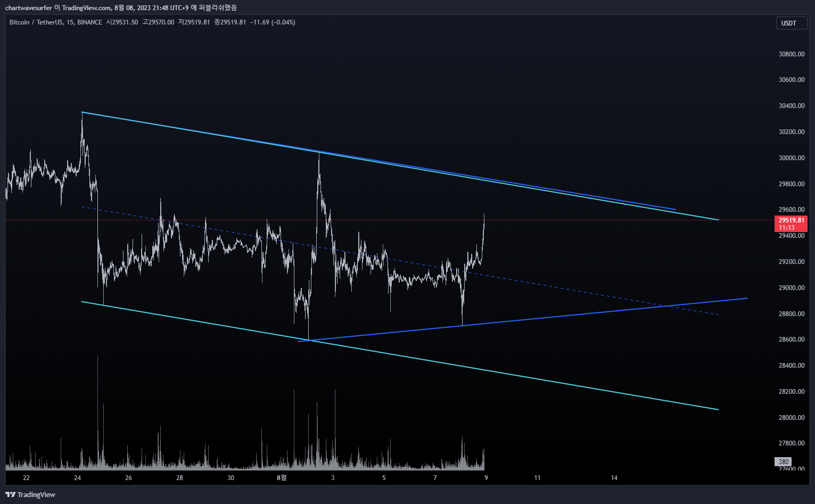The width and height of the screenshot is (815, 504).
Task: Click the price axis label 28600.00
Action: [792, 340]
